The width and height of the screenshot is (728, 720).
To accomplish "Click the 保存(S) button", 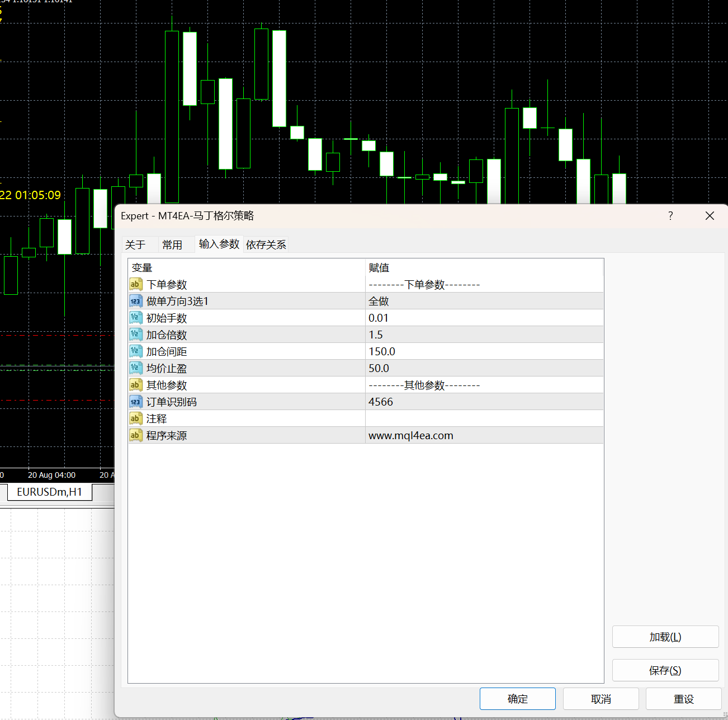I will (x=665, y=670).
